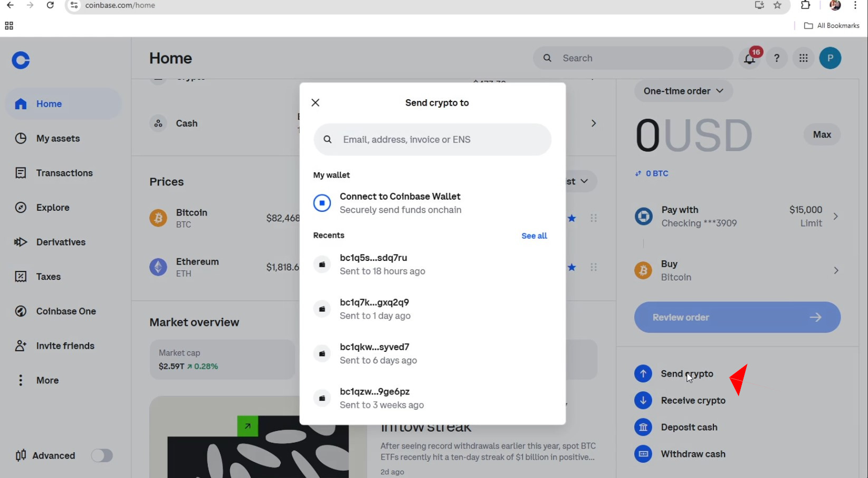The image size is (868, 478).
Task: Choose recent address bc1qkw...syved7
Action: tap(433, 353)
